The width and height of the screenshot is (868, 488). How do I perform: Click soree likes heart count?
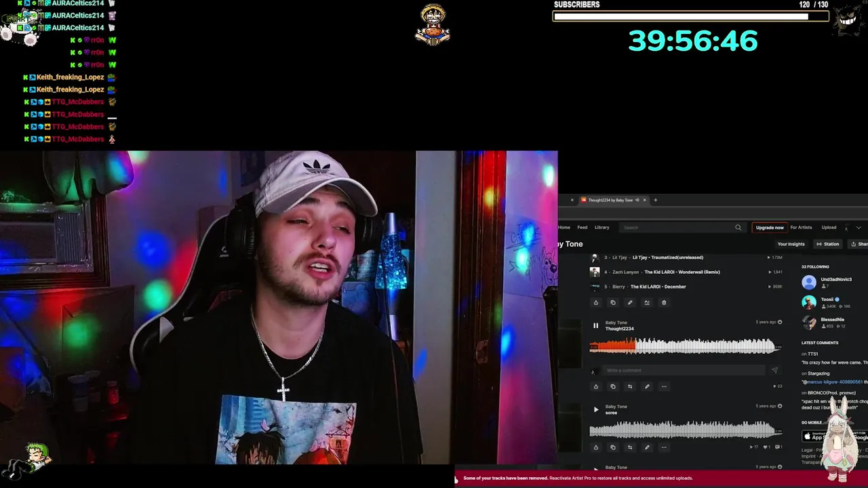(768, 447)
